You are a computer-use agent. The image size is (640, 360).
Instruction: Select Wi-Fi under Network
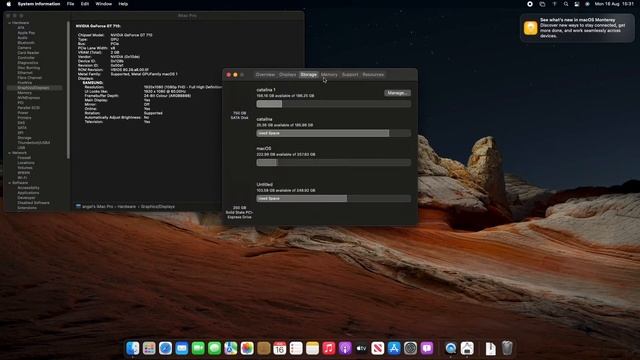[x=22, y=178]
